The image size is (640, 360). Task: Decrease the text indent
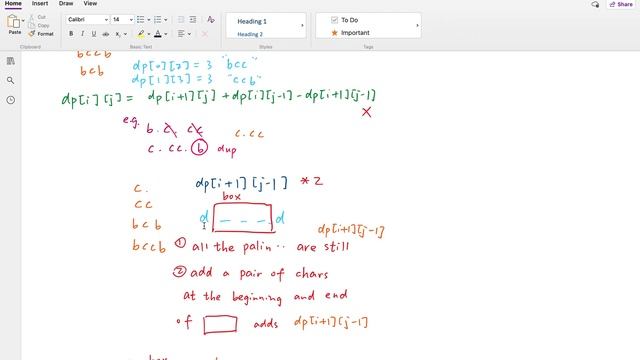click(181, 20)
